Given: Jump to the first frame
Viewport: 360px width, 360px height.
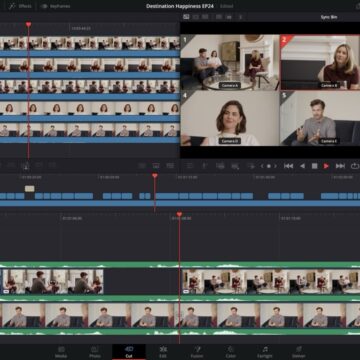Looking at the screenshot, I should coord(288,166).
